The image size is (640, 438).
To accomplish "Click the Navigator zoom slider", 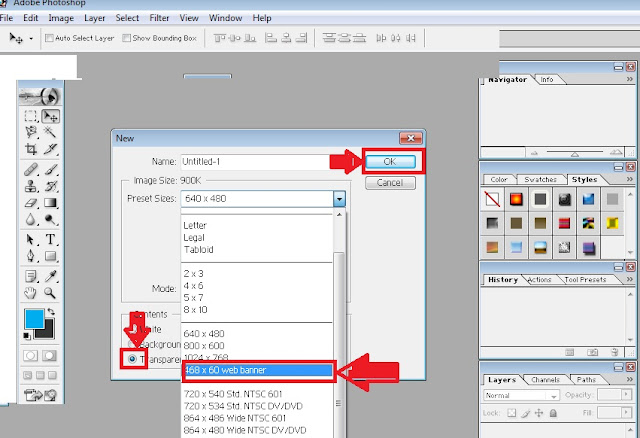I will [x=575, y=153].
